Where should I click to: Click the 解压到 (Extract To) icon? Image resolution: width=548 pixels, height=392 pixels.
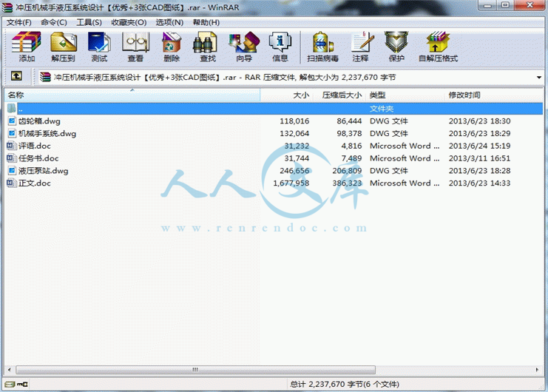(x=63, y=47)
